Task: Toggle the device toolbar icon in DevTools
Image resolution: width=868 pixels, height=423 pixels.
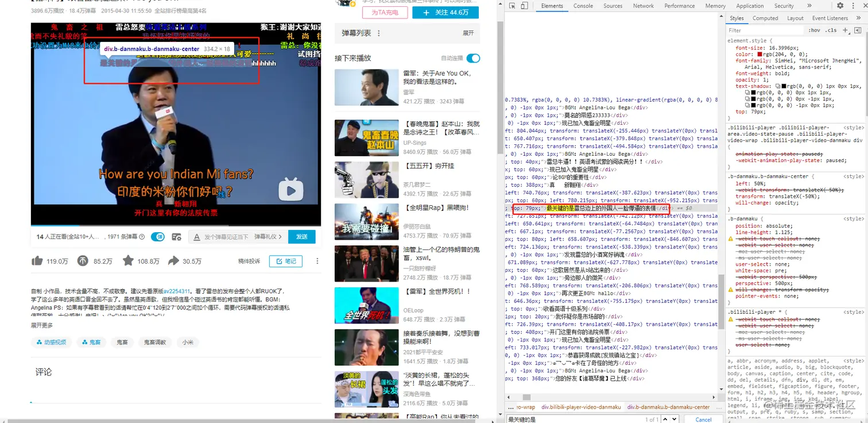Action: (525, 6)
